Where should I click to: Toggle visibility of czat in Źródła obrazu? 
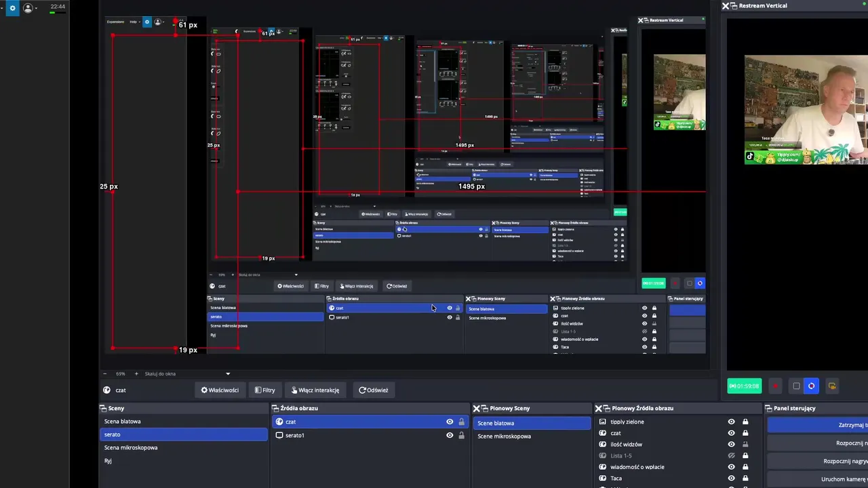point(450,422)
